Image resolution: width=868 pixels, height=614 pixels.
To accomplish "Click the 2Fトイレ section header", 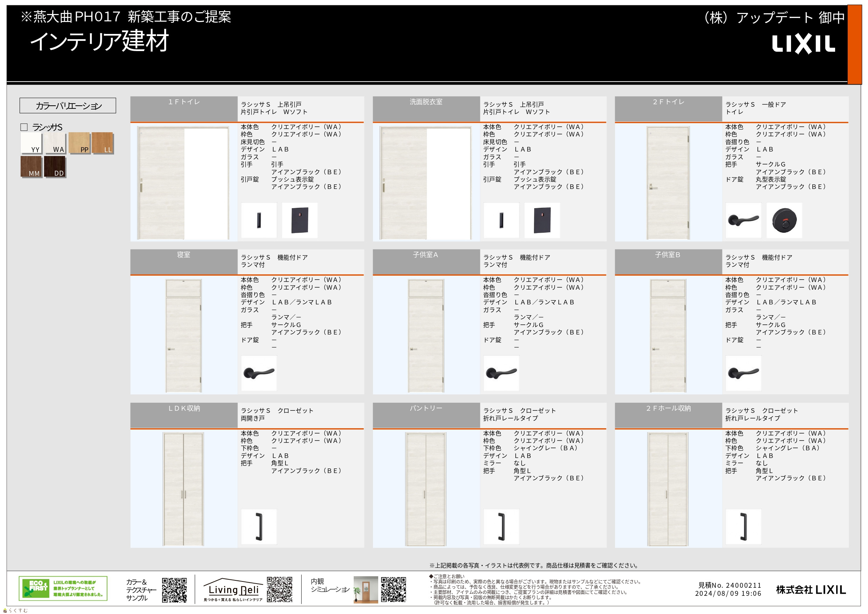I will 668,109.
